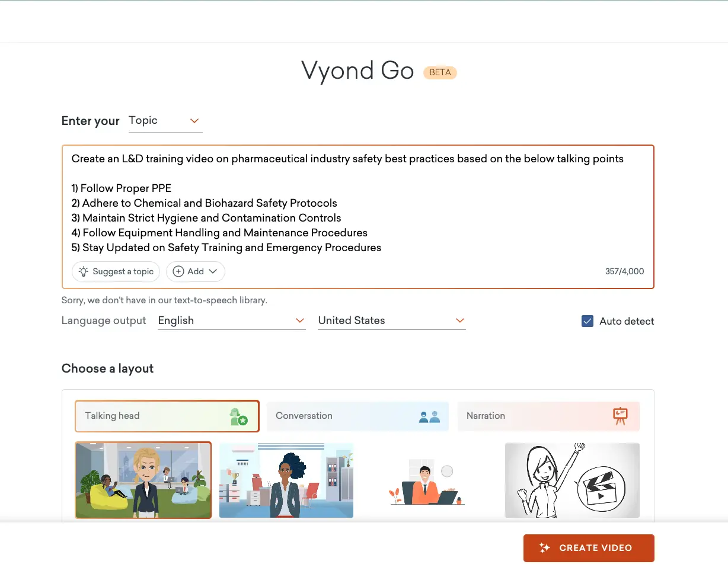Select the man at desk layout thumbnail
This screenshot has height=574, width=728.
tap(428, 480)
